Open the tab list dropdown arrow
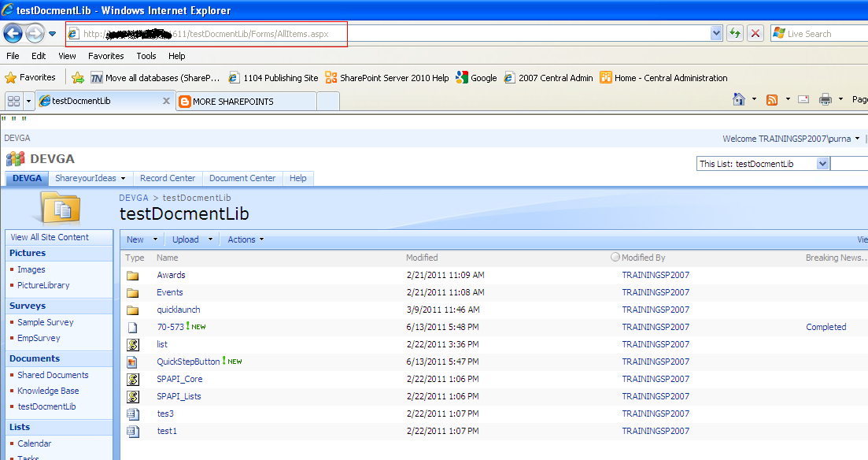Screen dimensions: 868x460 tap(29, 102)
